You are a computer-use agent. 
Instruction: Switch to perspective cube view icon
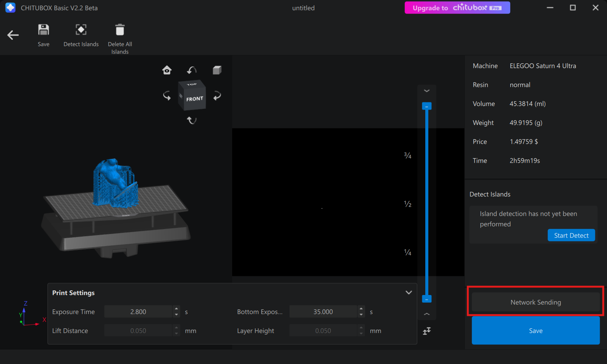click(x=217, y=70)
